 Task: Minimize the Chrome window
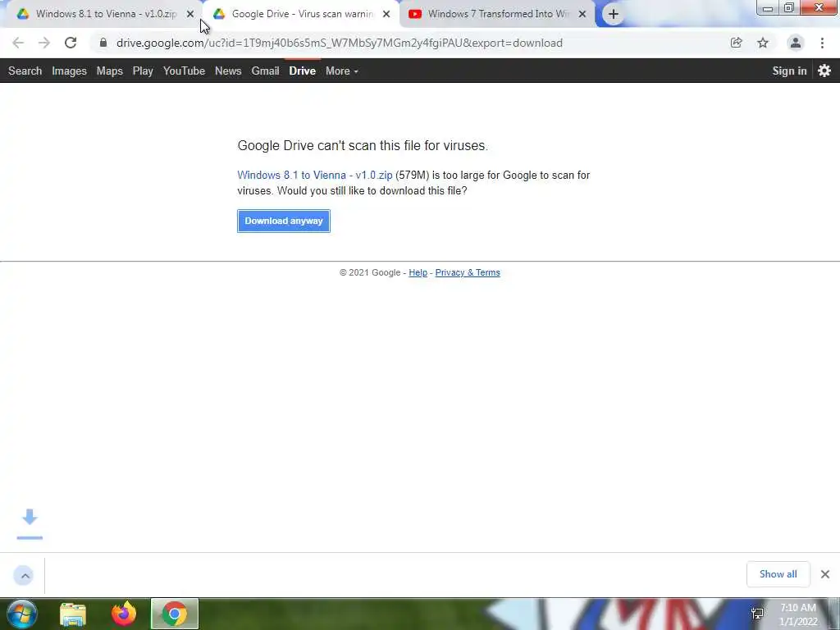[x=768, y=8]
